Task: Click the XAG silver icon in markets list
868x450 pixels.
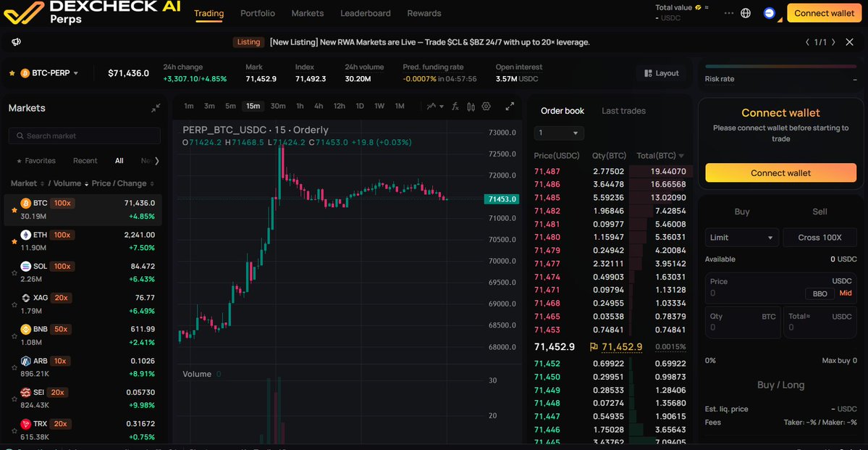Action: (x=25, y=298)
